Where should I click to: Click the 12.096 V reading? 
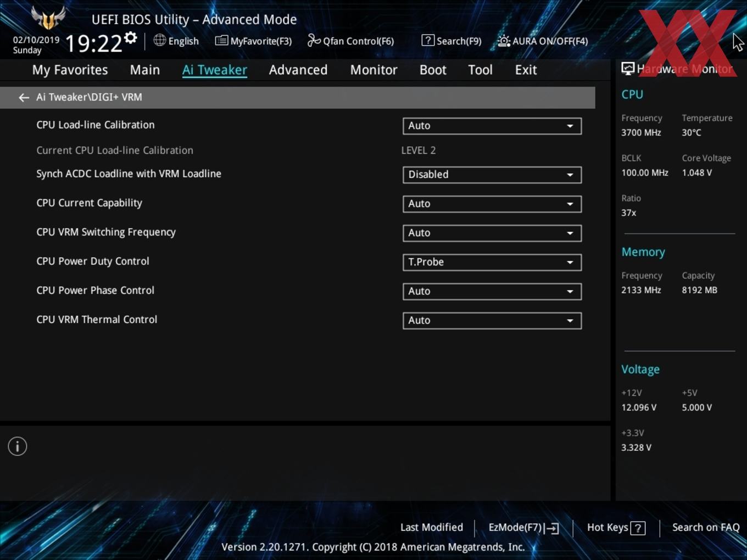pos(639,407)
